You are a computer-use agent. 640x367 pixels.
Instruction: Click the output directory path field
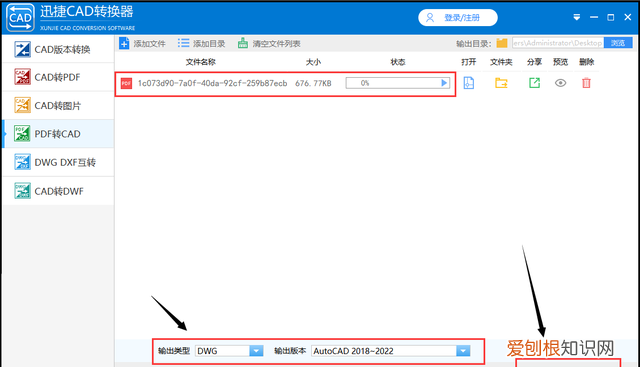point(558,43)
